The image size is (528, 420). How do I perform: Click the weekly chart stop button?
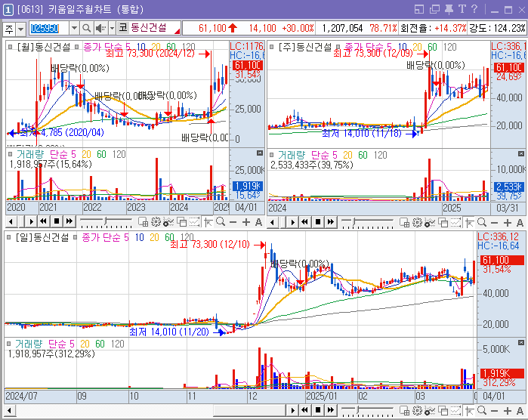[x=318, y=221]
